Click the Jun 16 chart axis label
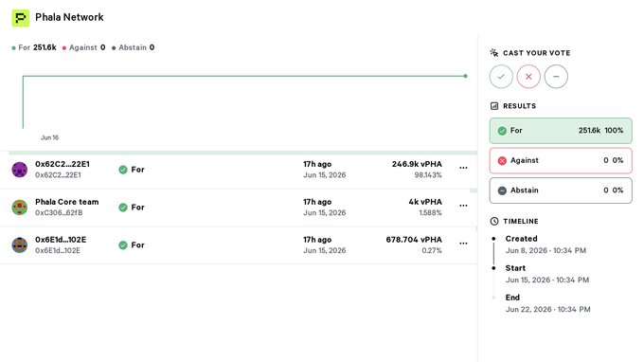The width and height of the screenshot is (644, 362). [x=49, y=137]
